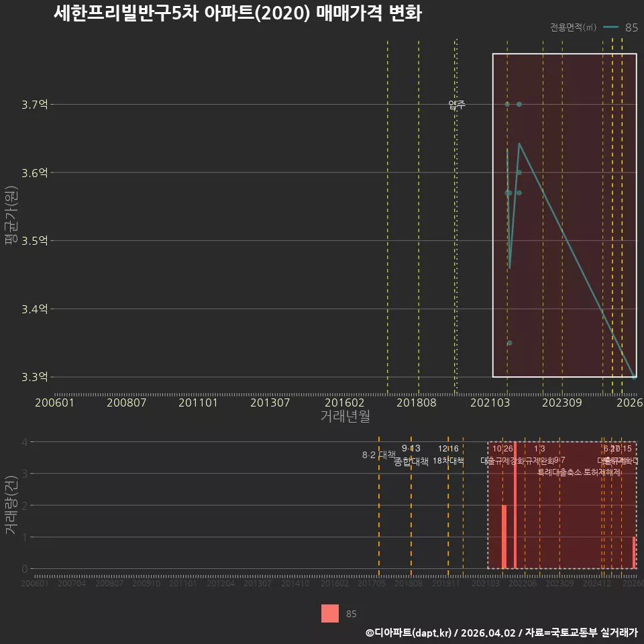Screen dimensions: 644x644
Task: Click the 0 label on volume axis
Action: pyautogui.click(x=25, y=569)
